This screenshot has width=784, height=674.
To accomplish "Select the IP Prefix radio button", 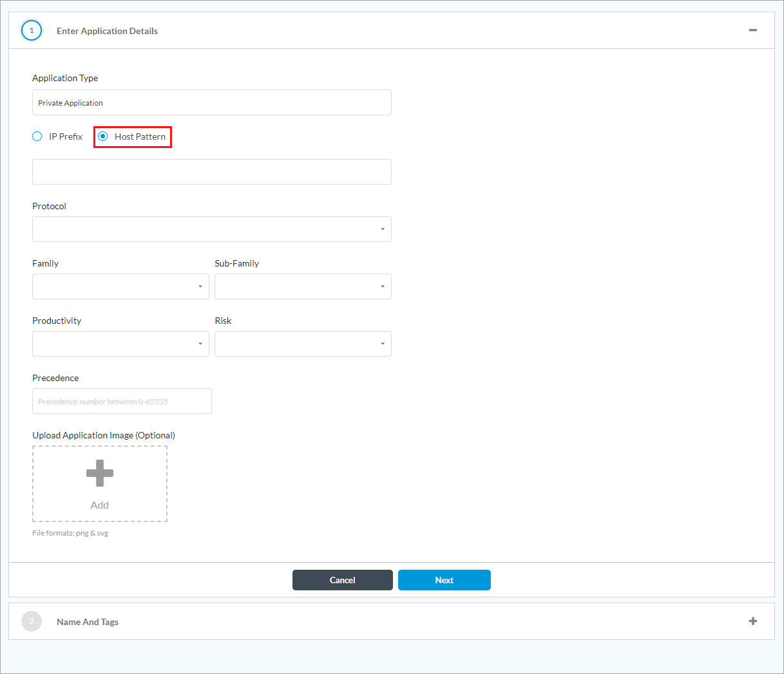I will tap(37, 136).
